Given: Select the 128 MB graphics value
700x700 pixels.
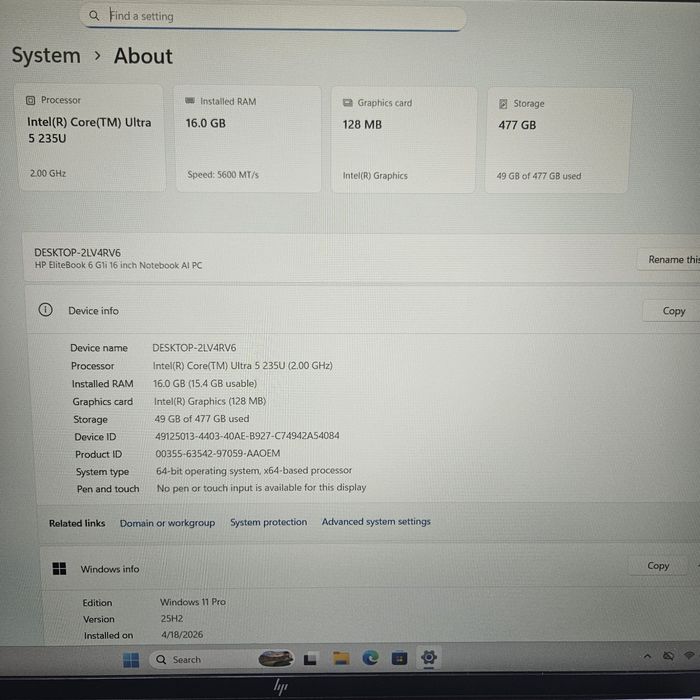Looking at the screenshot, I should pyautogui.click(x=362, y=125).
